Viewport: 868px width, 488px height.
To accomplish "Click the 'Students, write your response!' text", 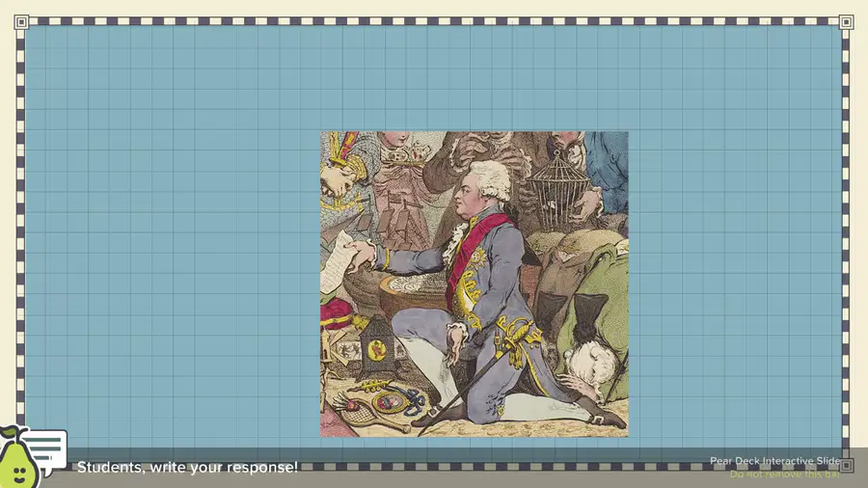I will (187, 468).
